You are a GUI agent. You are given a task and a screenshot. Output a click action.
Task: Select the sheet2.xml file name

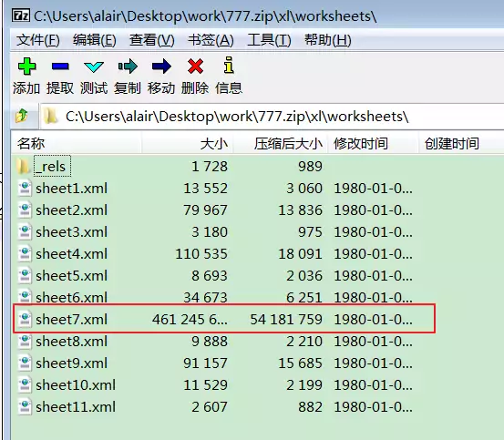[71, 210]
